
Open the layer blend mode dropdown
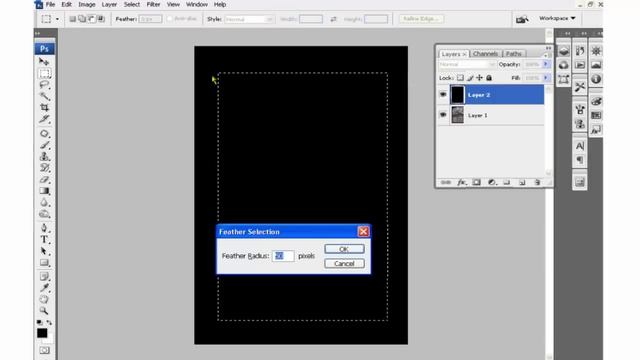coord(467,64)
